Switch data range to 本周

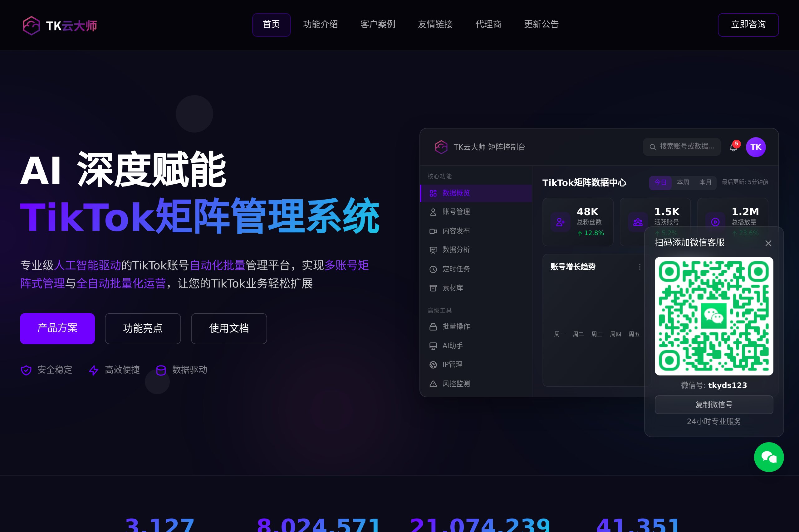tap(683, 182)
